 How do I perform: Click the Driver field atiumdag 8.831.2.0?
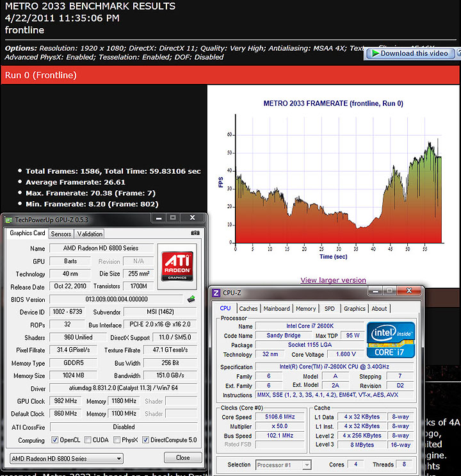pyautogui.click(x=123, y=388)
